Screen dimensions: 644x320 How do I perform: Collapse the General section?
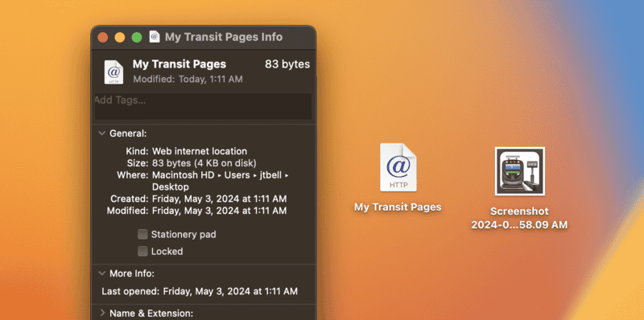click(102, 133)
